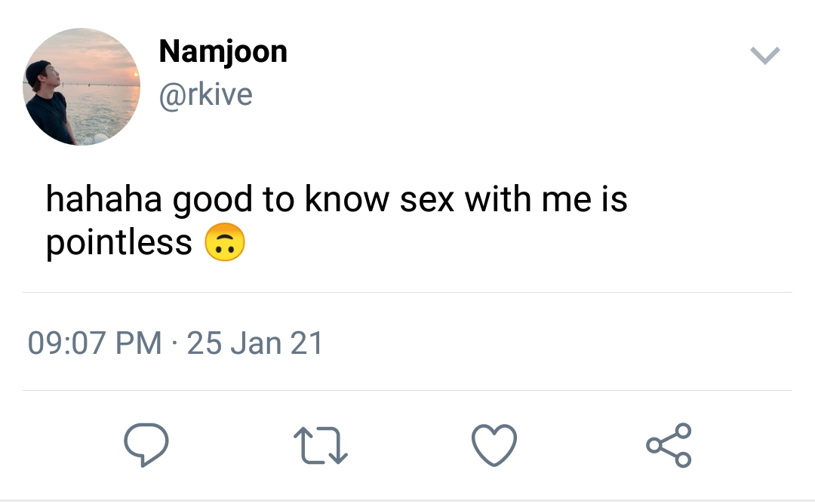Open the down-arrow menu beside Namjoon
Screen dimensions: 815x504
(764, 56)
